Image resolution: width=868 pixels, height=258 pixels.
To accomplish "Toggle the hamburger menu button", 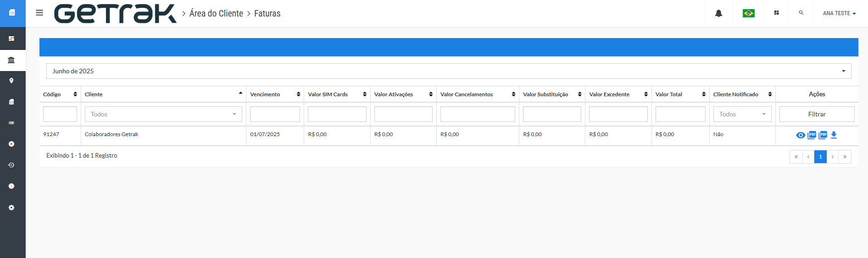I will [39, 13].
